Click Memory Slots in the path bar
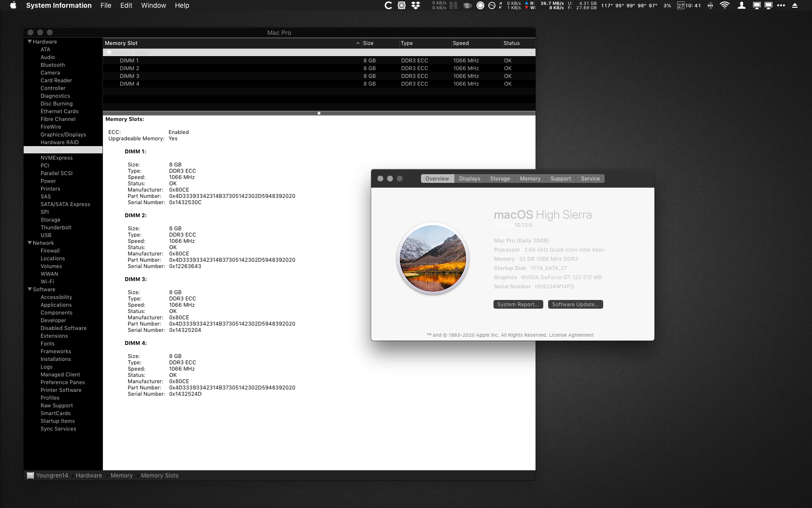The height and width of the screenshot is (508, 812). click(159, 476)
